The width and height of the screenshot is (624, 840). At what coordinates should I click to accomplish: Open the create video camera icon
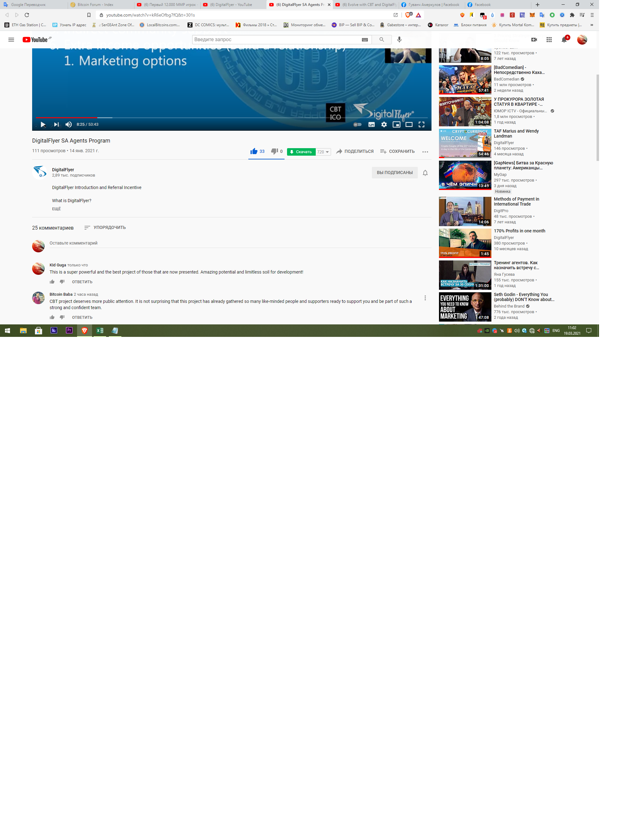[534, 40]
